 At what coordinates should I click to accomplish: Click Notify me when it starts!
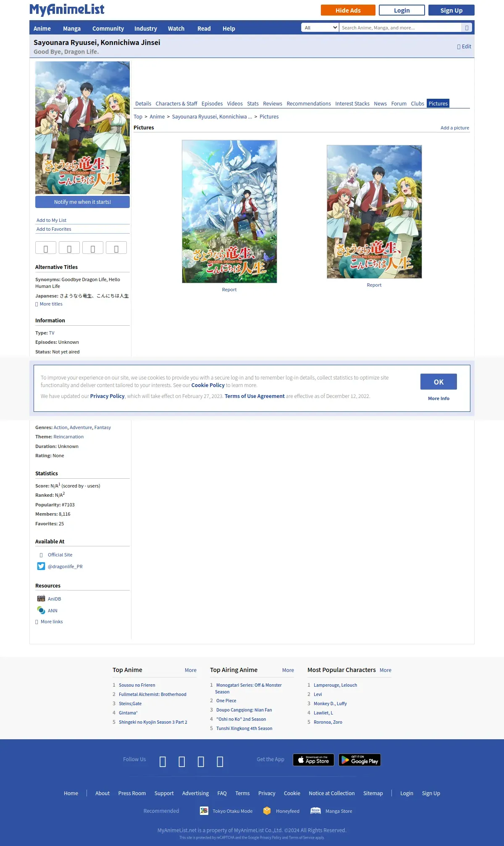click(x=82, y=202)
